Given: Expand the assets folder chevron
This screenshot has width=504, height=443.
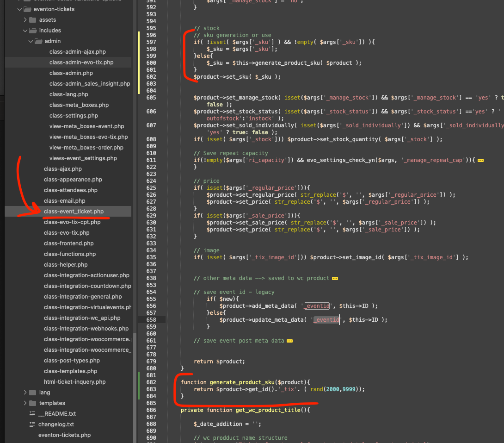Looking at the screenshot, I should (x=25, y=20).
